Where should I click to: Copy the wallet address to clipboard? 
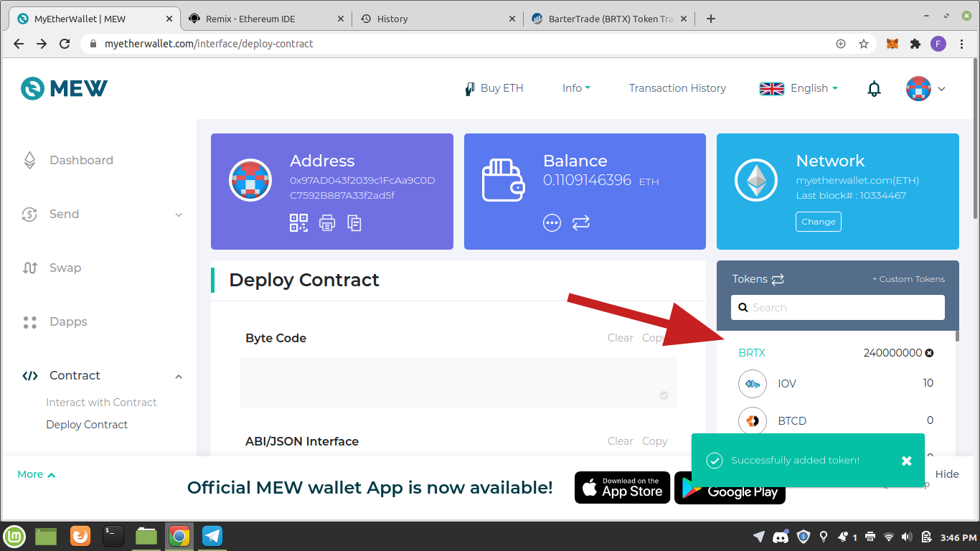354,223
